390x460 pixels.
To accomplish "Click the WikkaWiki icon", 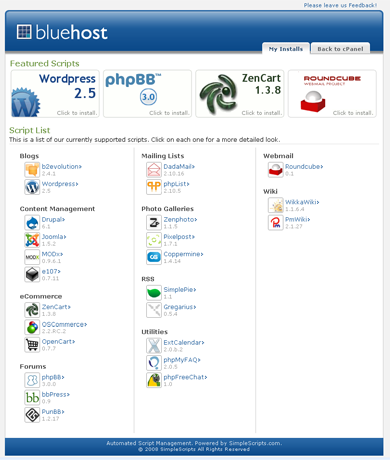I will pyautogui.click(x=276, y=205).
